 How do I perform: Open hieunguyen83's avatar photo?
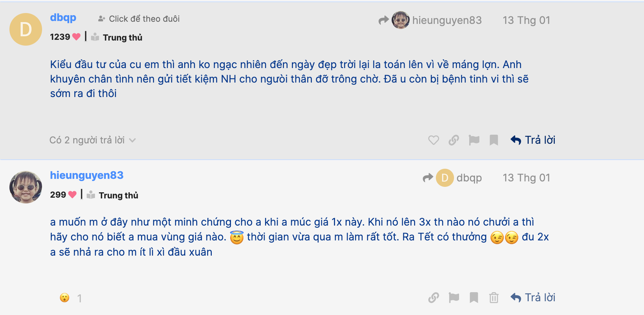[x=25, y=187]
